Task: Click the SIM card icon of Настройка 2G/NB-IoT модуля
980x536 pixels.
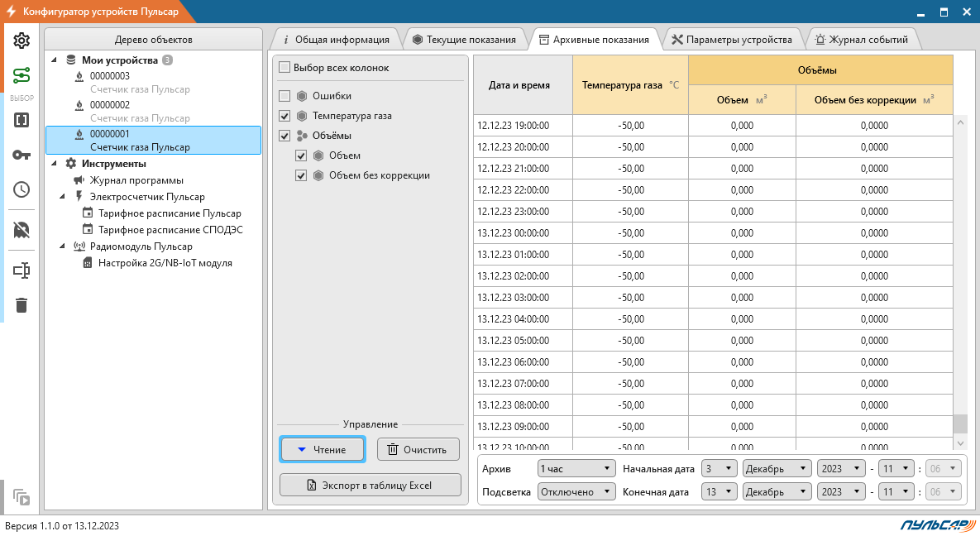Action: [88, 263]
